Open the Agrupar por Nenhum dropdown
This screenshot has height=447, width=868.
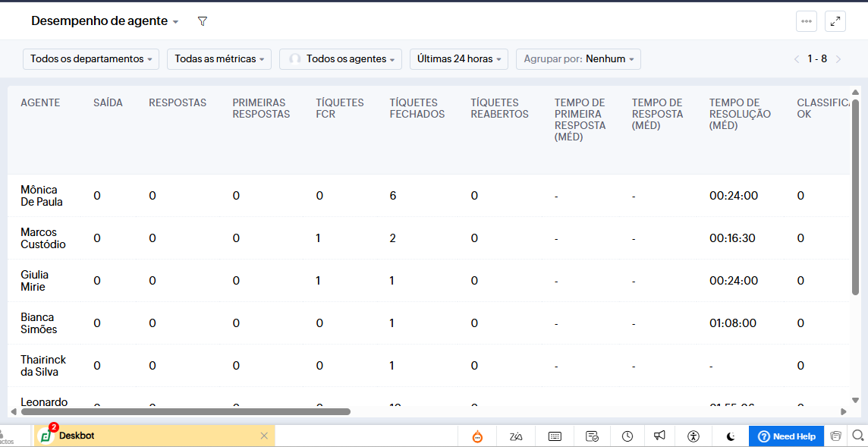(x=578, y=59)
